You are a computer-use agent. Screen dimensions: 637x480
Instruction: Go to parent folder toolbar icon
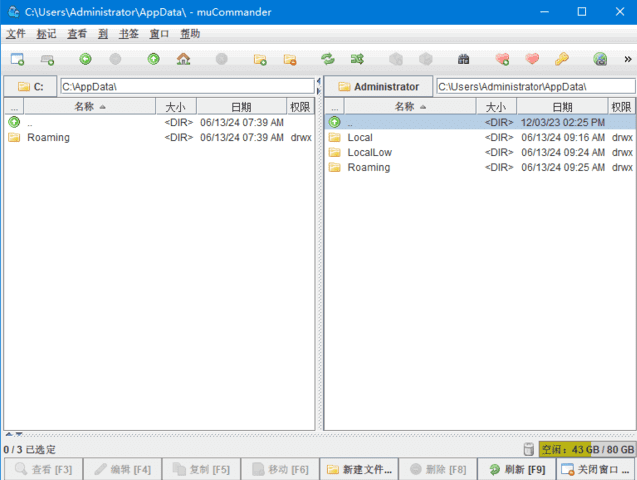click(x=154, y=59)
